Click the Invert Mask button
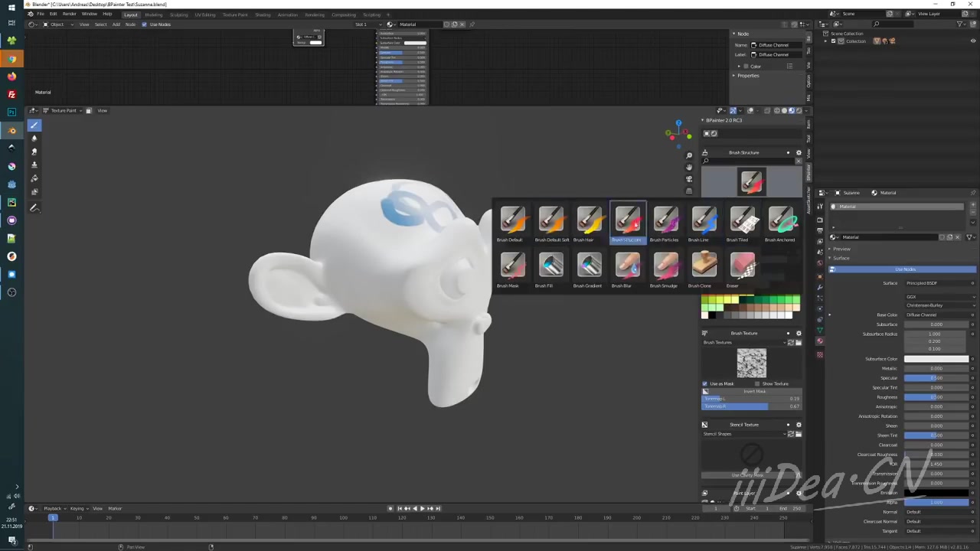 click(x=751, y=391)
